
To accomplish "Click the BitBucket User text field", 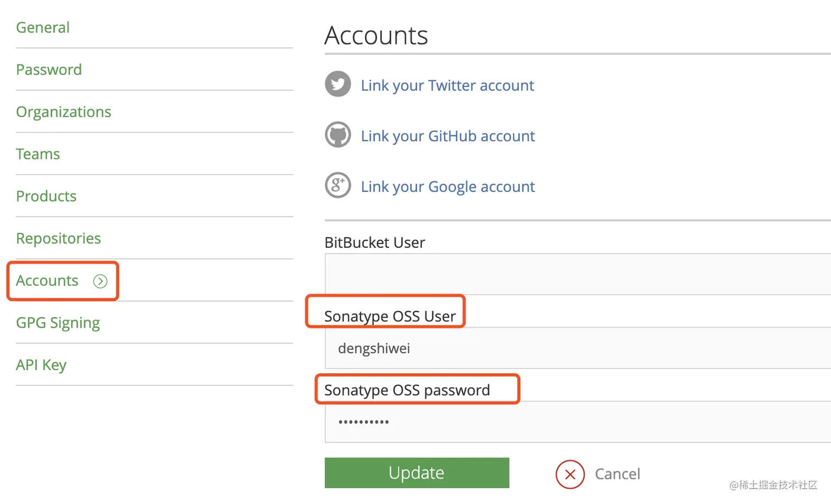I will pos(577,274).
